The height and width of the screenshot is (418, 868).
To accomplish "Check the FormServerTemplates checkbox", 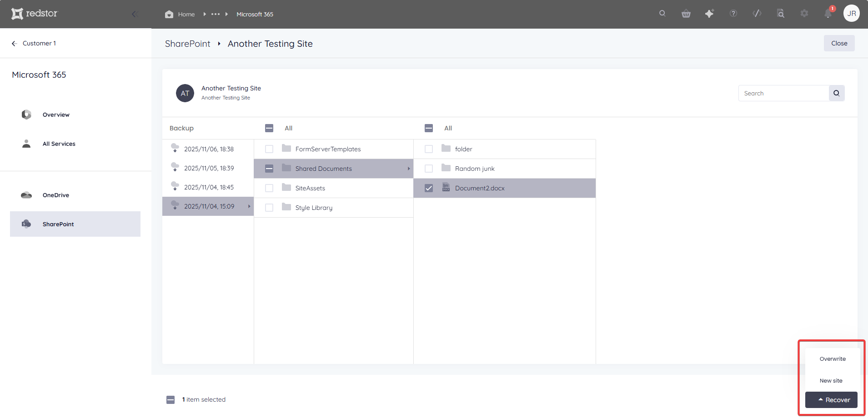I will coord(269,149).
